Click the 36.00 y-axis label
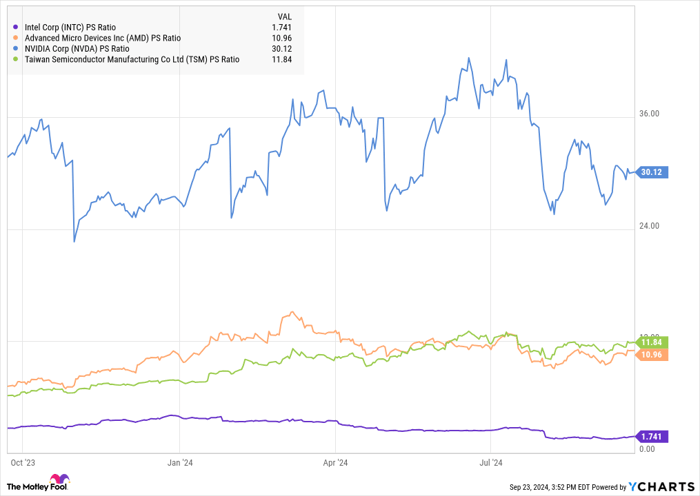The width and height of the screenshot is (700, 496). tap(649, 114)
